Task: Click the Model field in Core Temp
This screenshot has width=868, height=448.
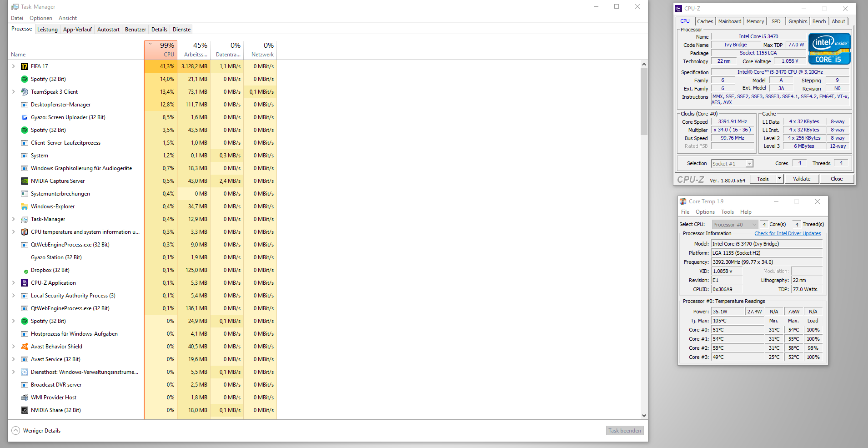Action: [767, 244]
